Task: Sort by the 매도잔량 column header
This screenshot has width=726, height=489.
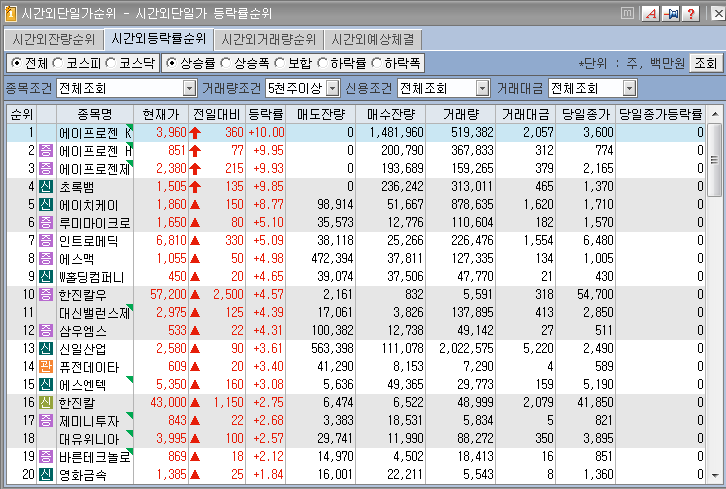Action: coord(321,114)
